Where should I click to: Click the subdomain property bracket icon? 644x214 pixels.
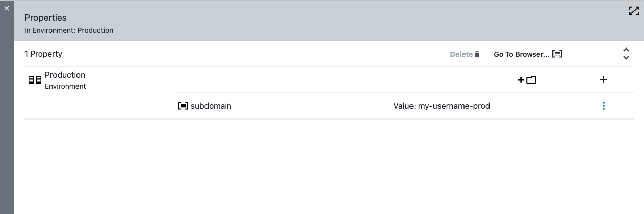[x=183, y=106]
